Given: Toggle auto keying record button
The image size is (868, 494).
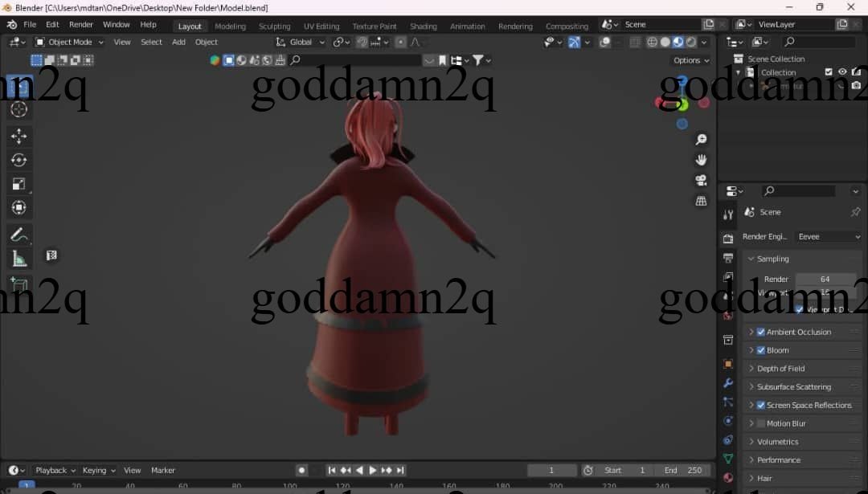Looking at the screenshot, I should [x=301, y=470].
